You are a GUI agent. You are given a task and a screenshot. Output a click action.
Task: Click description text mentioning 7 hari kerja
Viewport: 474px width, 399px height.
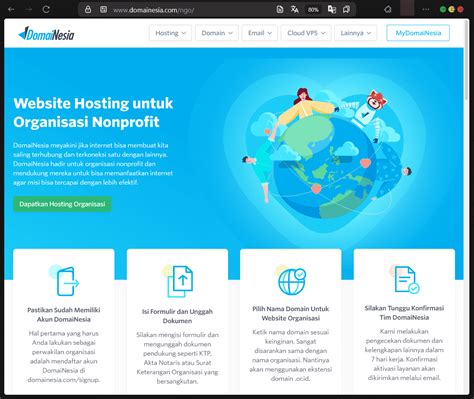(404, 355)
